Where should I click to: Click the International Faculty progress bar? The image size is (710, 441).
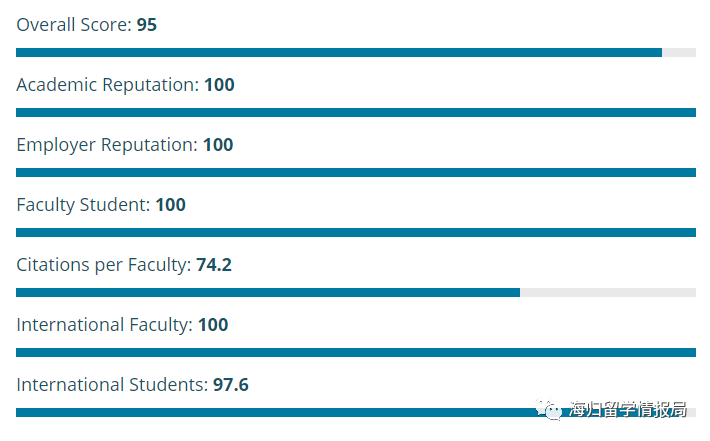click(356, 352)
